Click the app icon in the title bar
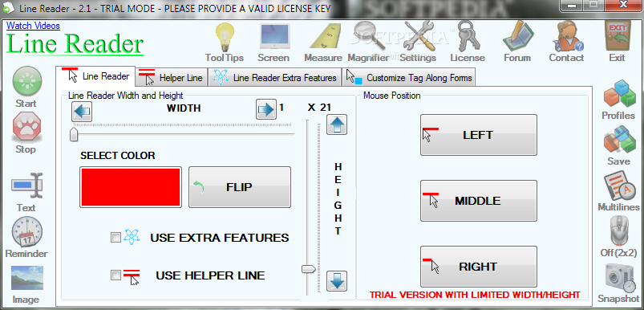Screen dimensions: 644x310 8,7
